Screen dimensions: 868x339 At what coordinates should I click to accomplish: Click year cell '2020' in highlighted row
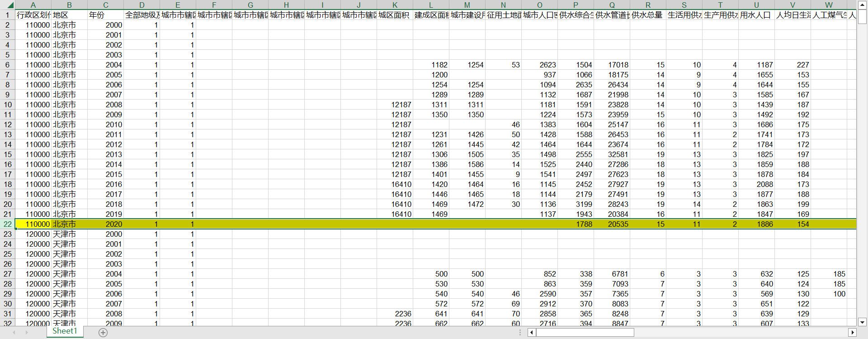pos(105,224)
